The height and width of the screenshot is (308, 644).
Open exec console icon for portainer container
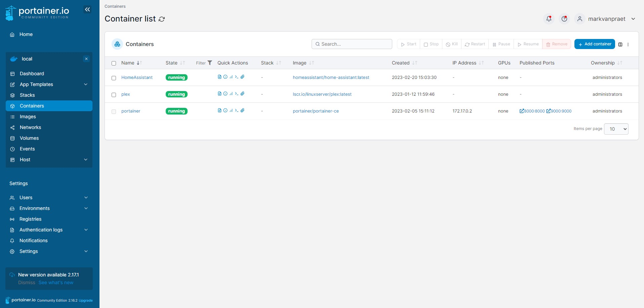pos(237,111)
